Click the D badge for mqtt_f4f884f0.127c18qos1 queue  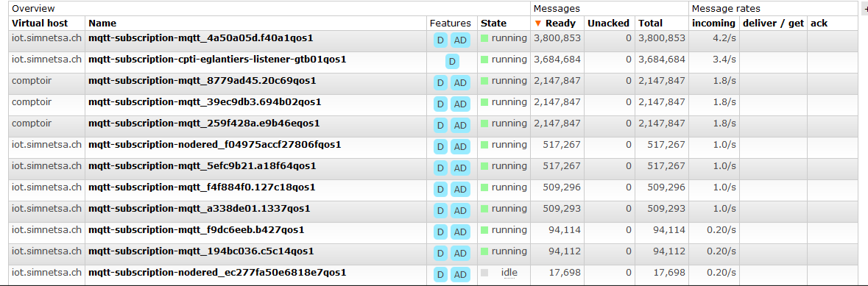click(x=441, y=190)
